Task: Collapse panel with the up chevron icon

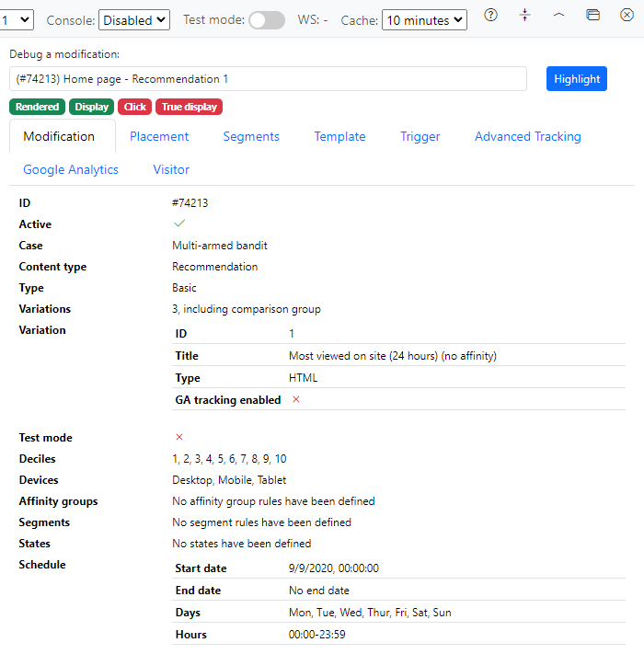Action: pos(558,15)
